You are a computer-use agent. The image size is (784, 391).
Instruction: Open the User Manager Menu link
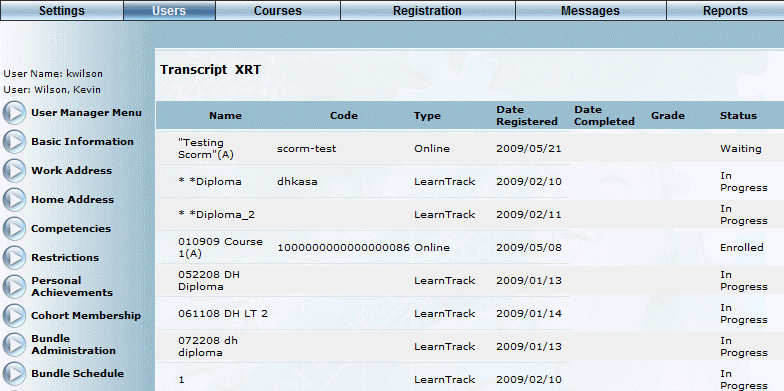pyautogui.click(x=86, y=113)
